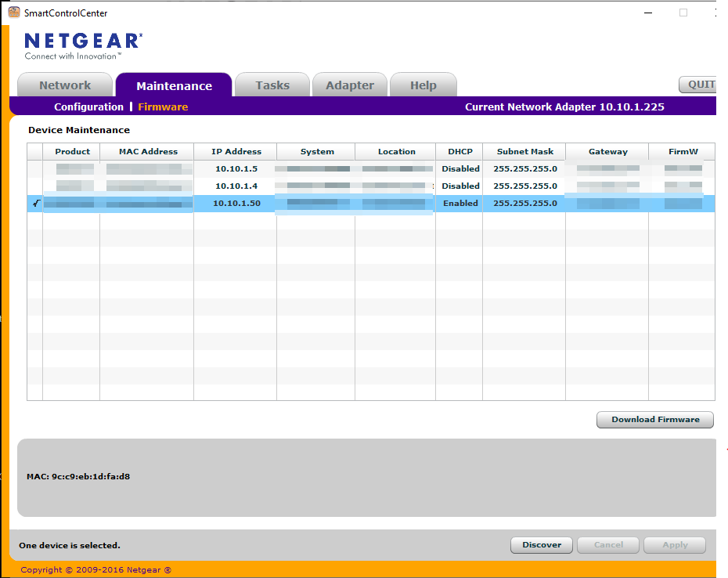The image size is (728, 578).
Task: Open the Tasks tab
Action: (272, 85)
